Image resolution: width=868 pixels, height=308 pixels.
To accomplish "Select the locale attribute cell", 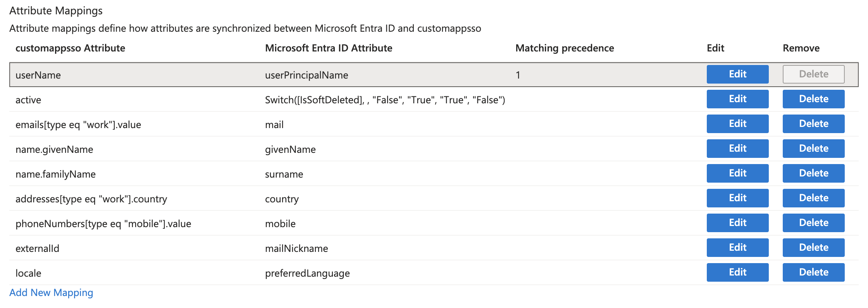I will (28, 273).
